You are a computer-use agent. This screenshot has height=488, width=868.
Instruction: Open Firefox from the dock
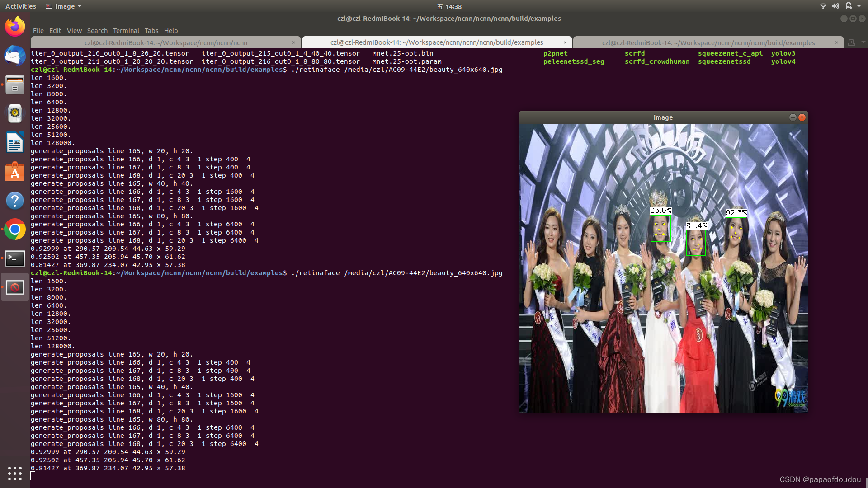(x=15, y=27)
